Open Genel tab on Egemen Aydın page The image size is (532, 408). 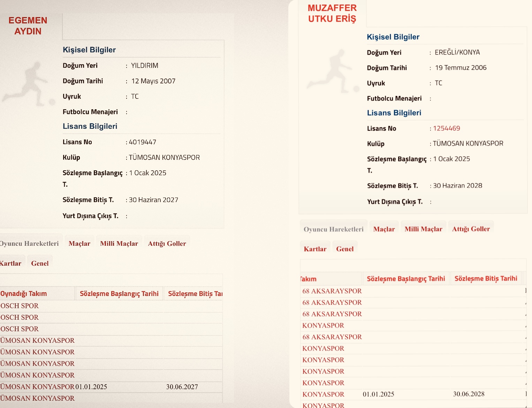(40, 264)
